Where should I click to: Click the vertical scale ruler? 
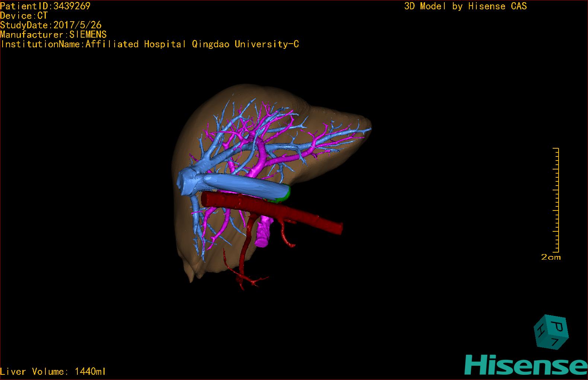[x=556, y=200]
